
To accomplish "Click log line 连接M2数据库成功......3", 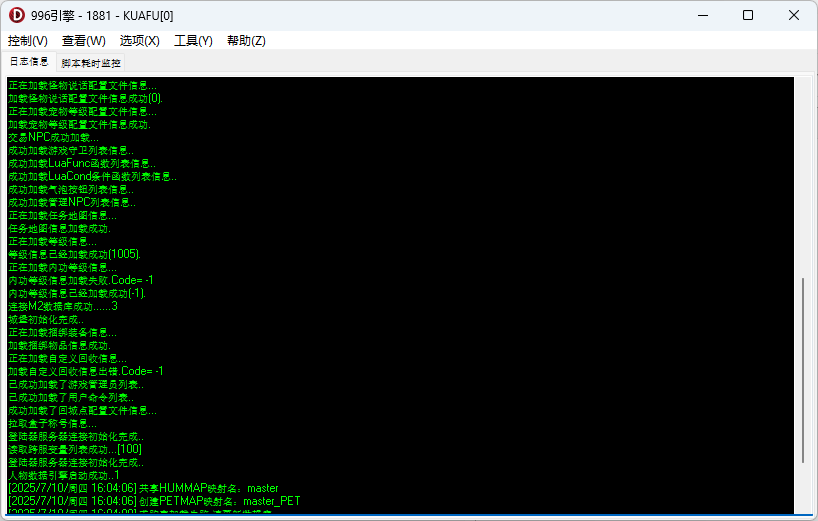I will [x=63, y=307].
